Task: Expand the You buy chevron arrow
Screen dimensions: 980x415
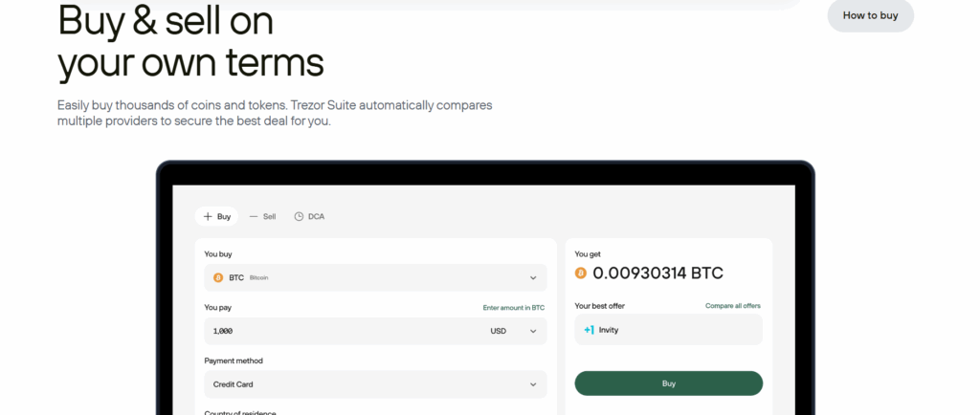Action: [x=533, y=277]
